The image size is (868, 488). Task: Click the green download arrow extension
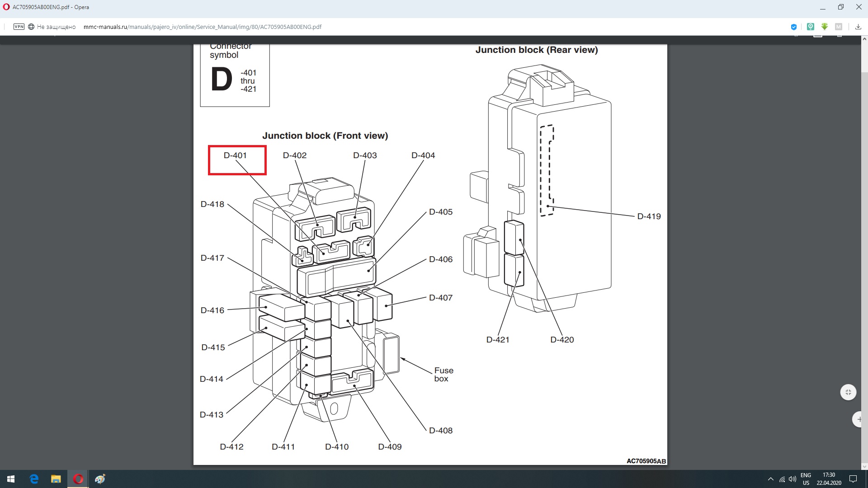click(x=825, y=27)
